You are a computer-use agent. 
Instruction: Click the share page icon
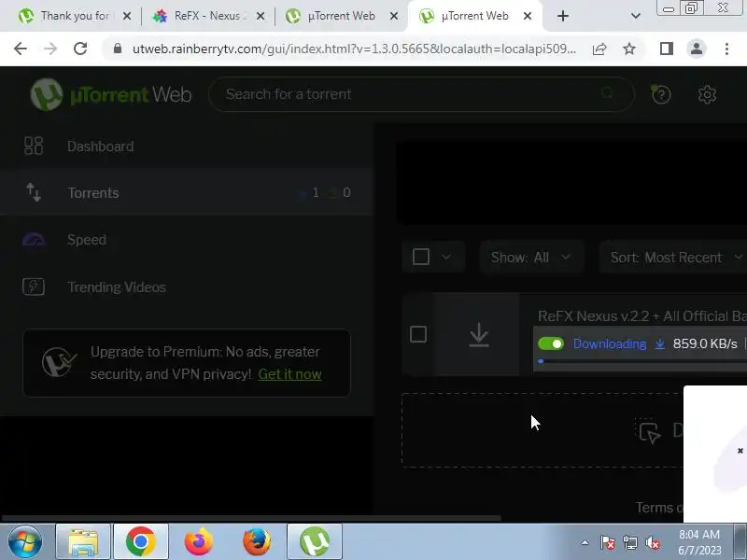[x=599, y=49]
